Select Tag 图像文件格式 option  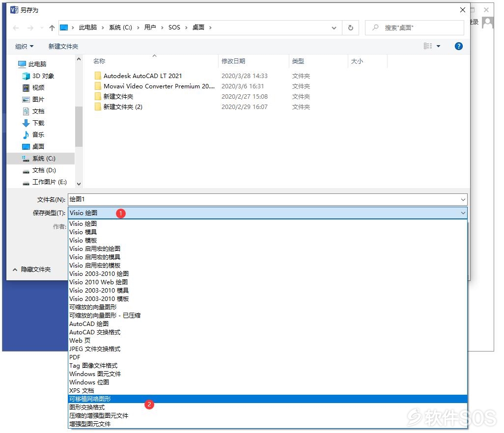click(267, 366)
